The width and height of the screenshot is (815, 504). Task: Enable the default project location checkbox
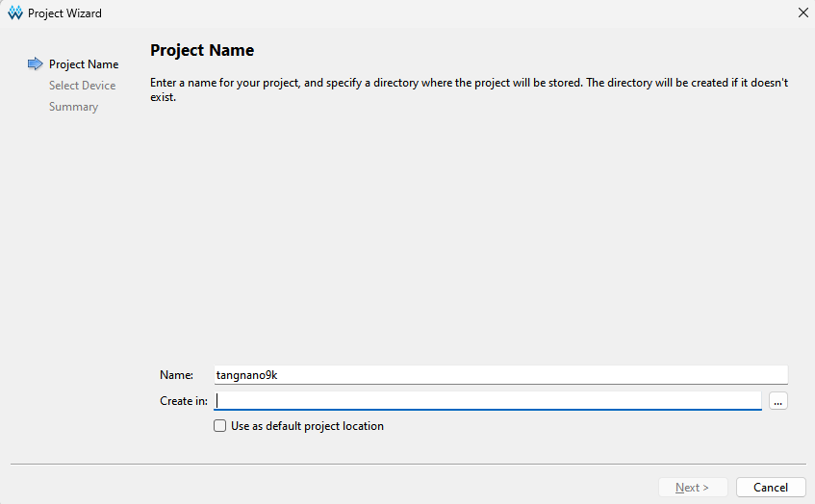220,426
